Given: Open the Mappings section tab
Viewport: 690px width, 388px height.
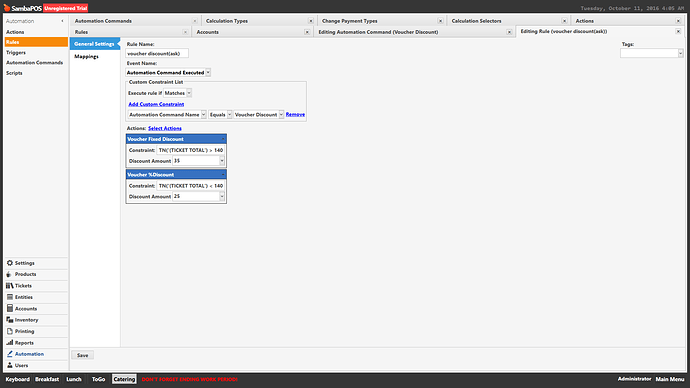Looking at the screenshot, I should (x=86, y=56).
